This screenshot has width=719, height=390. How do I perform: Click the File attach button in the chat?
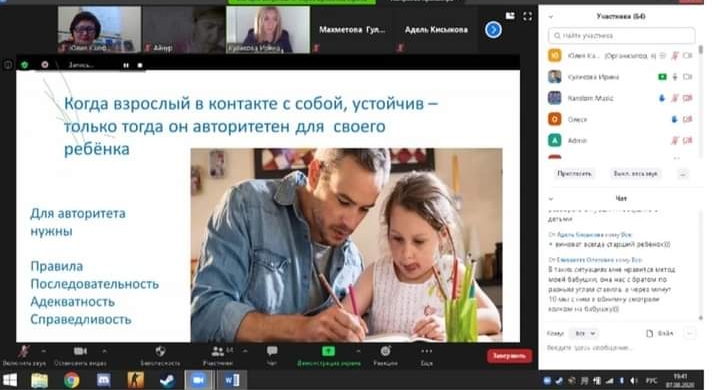click(x=659, y=333)
